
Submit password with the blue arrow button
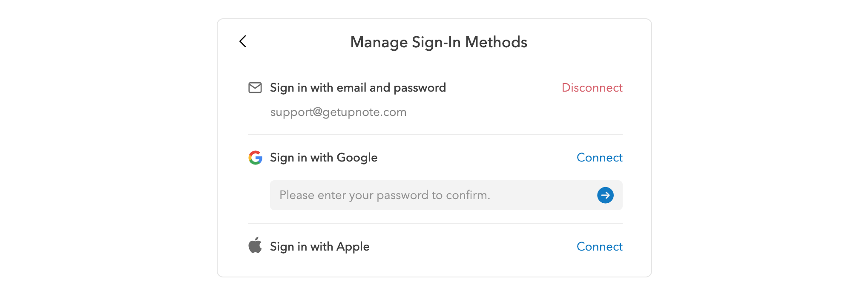click(x=605, y=195)
